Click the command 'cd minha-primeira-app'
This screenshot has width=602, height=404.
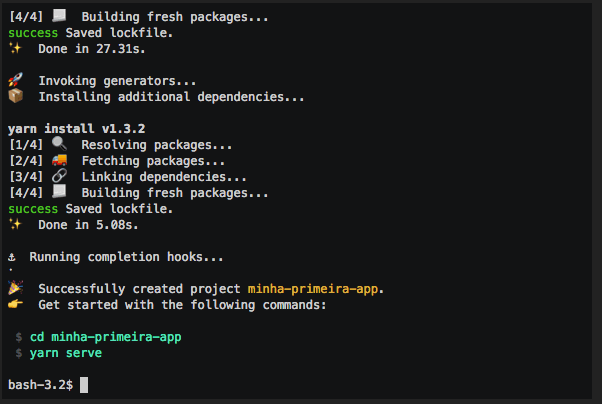point(106,337)
